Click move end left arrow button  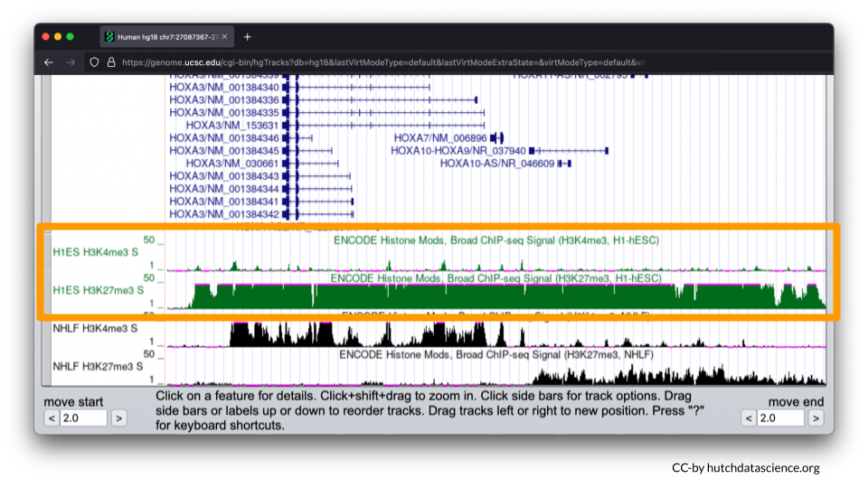click(x=749, y=418)
